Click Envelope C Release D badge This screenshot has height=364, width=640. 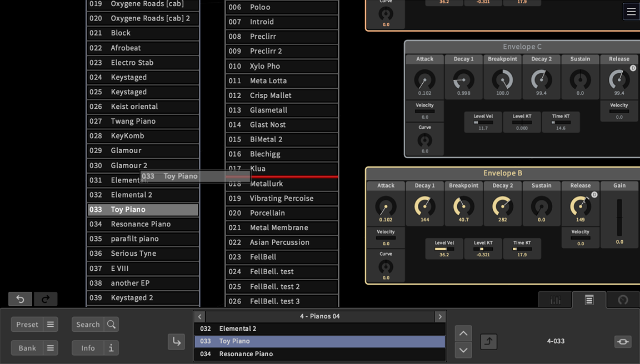click(633, 68)
